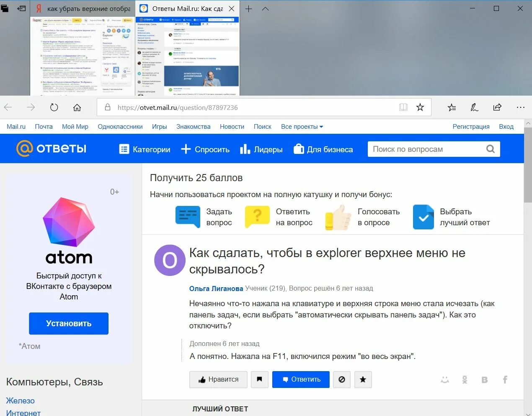This screenshot has height=416, width=532.
Task: Click the Ответы logo
Action: tap(51, 148)
